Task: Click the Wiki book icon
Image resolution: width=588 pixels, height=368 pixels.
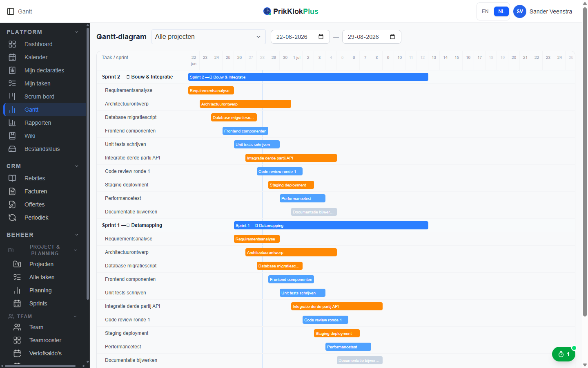Action: (x=12, y=136)
